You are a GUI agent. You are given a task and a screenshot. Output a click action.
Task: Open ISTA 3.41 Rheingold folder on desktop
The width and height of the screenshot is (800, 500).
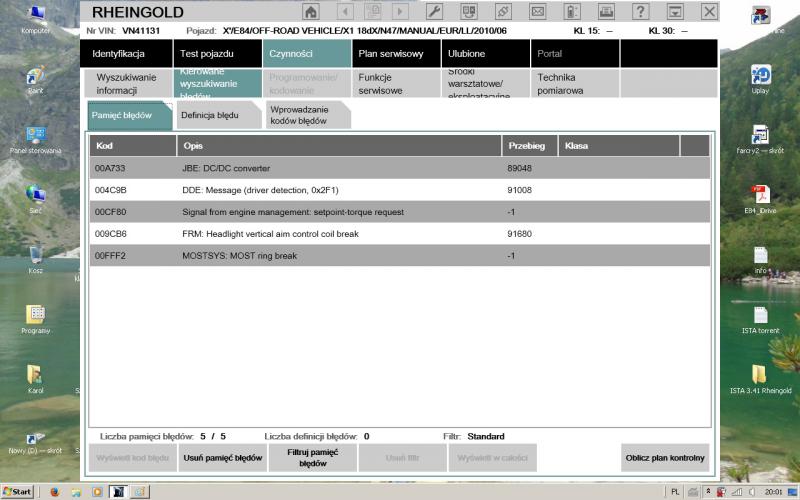(x=760, y=380)
